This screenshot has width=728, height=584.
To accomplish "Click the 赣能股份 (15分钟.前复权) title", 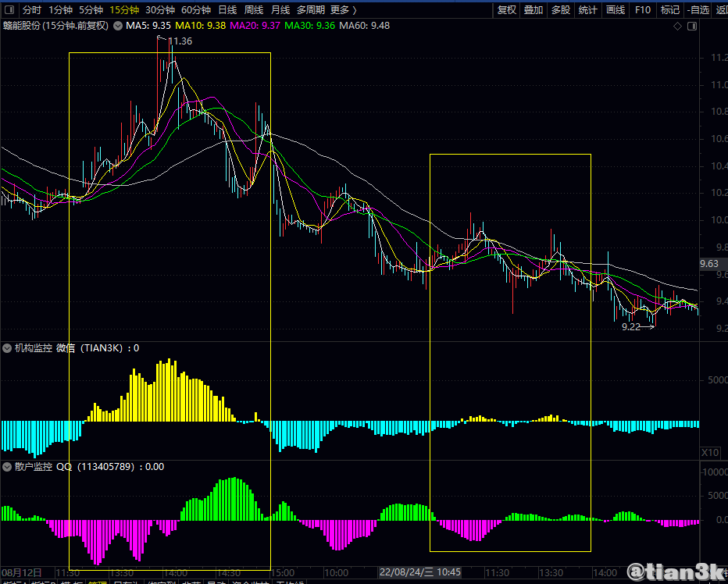I will 55,26.
